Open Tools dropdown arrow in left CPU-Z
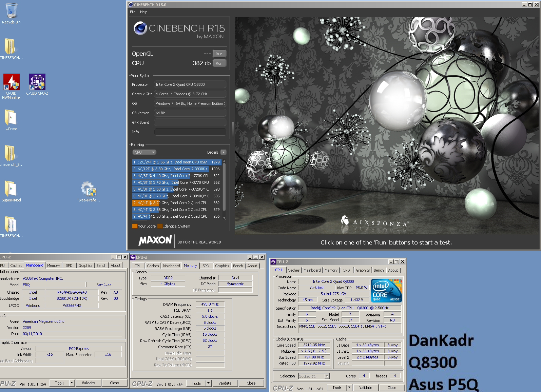 [72, 383]
